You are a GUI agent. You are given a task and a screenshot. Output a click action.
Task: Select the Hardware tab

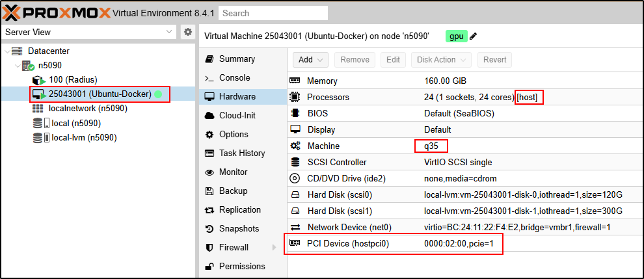point(243,96)
